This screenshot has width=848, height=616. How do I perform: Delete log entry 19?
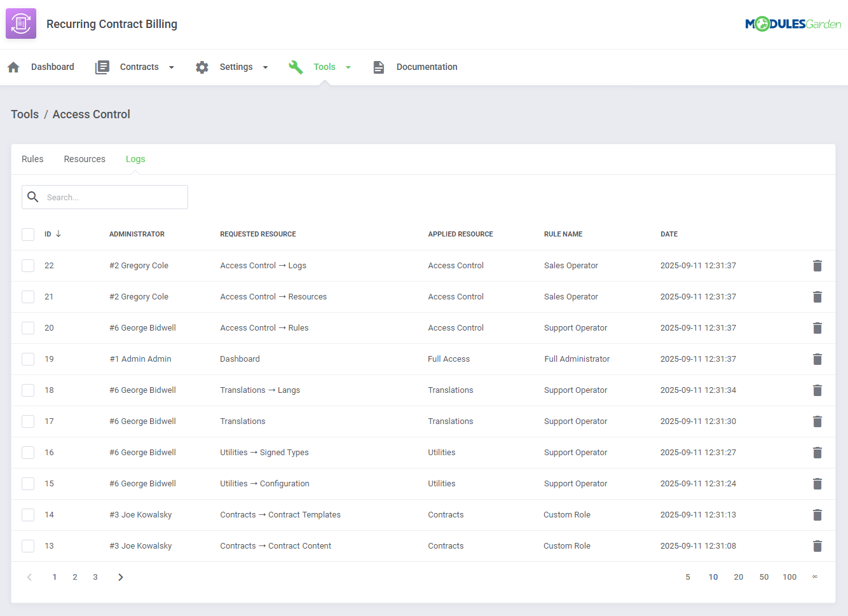click(817, 359)
